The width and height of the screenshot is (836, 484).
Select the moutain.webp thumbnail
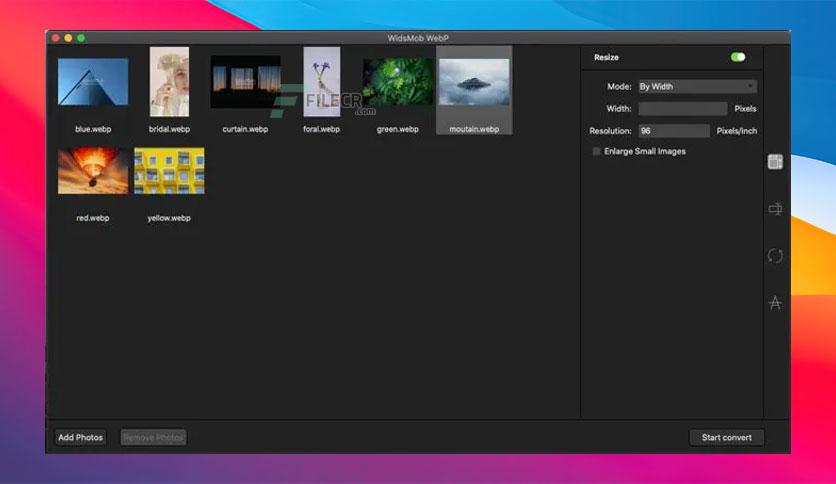click(474, 82)
